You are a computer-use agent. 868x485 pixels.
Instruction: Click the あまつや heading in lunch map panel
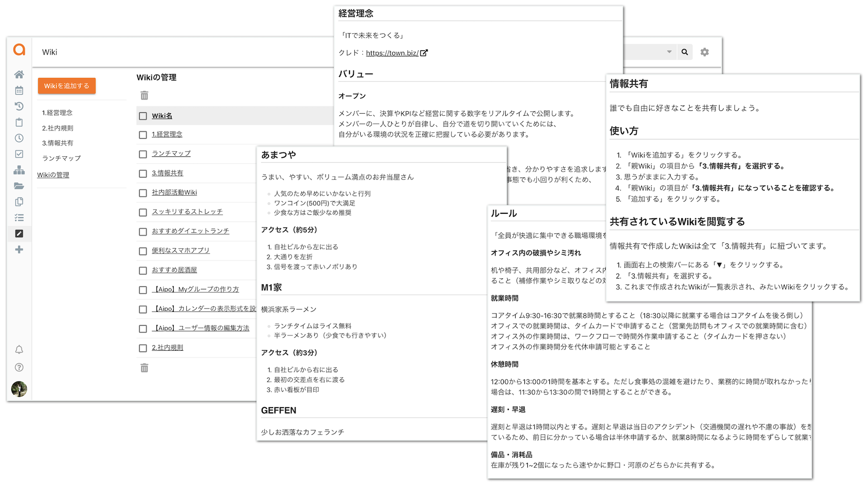click(278, 155)
